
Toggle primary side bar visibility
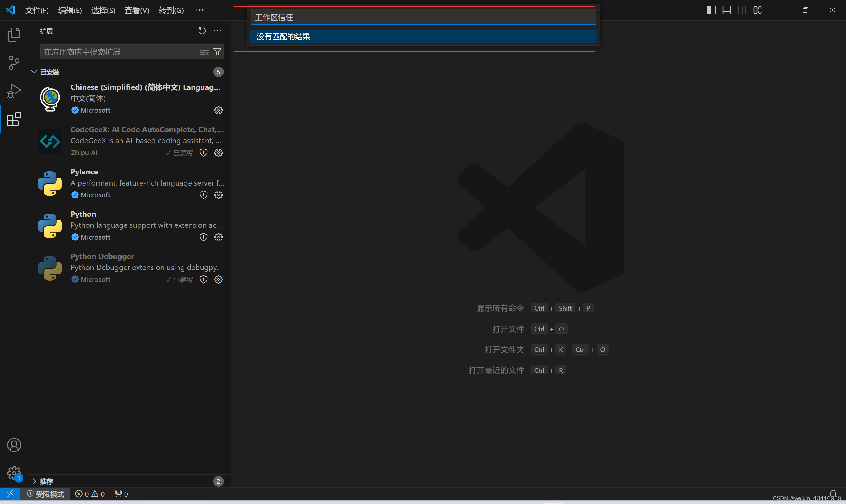click(x=711, y=10)
